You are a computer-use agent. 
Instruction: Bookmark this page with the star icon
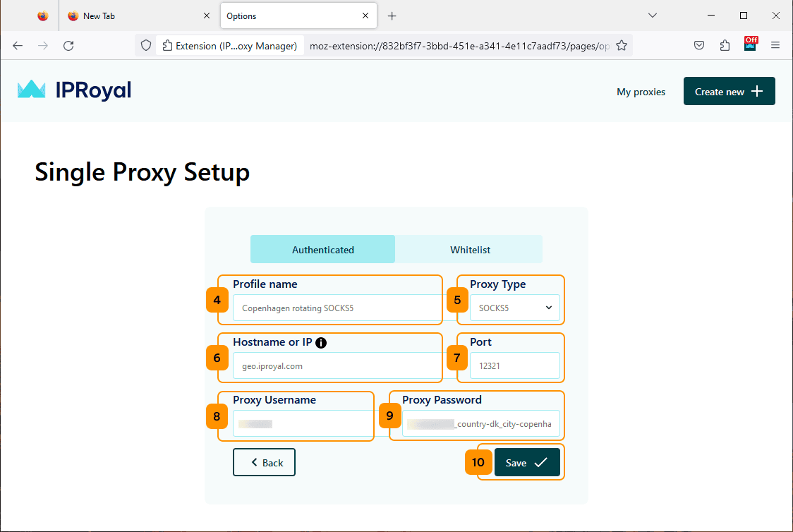(x=622, y=46)
